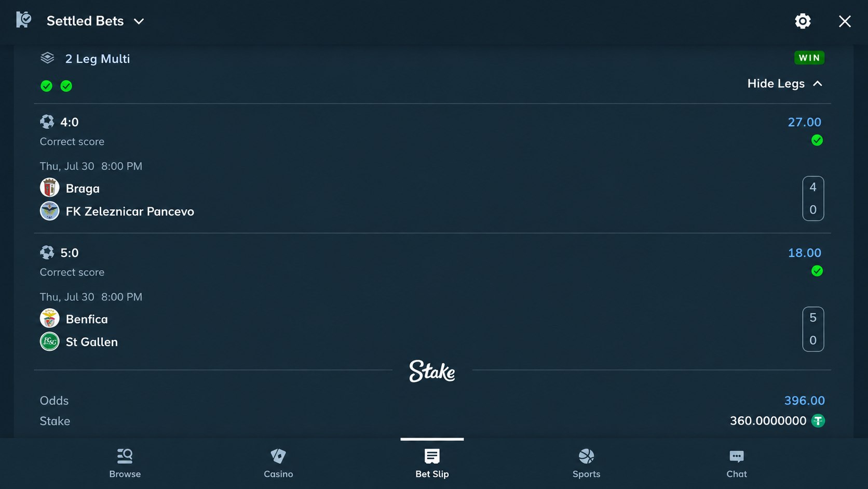This screenshot has height=489, width=868.
Task: Switch to the Casino tab
Action: [x=278, y=463]
